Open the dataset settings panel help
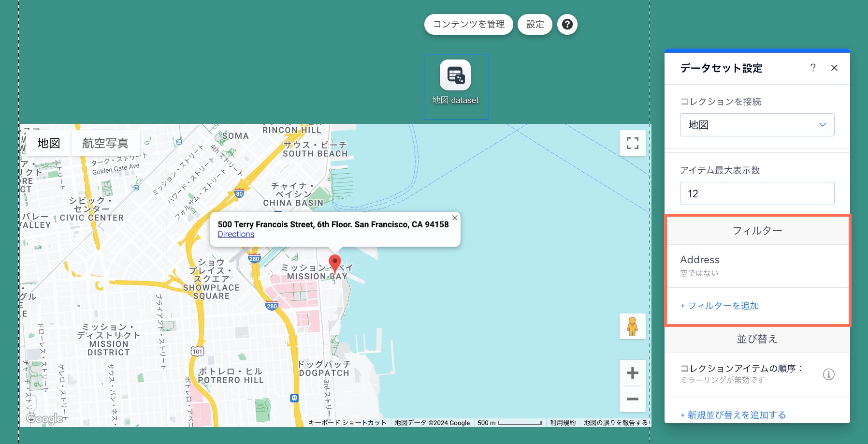 (x=813, y=68)
